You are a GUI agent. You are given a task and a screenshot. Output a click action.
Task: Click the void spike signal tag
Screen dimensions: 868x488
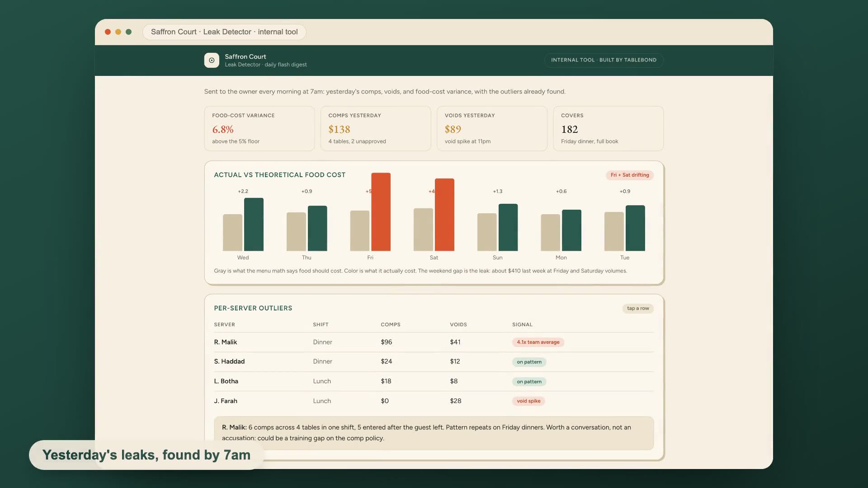pos(528,401)
